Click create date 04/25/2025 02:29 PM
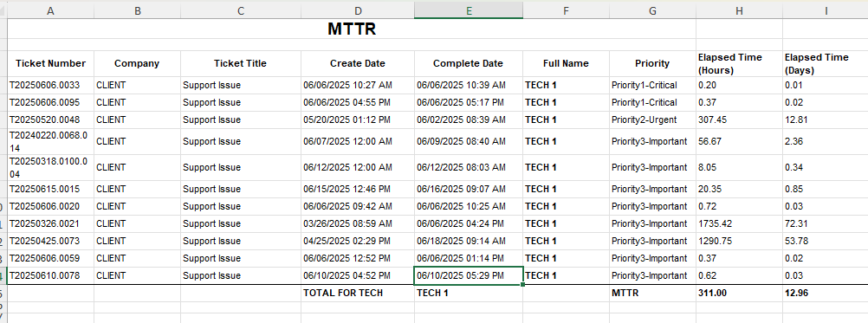Screen dimensions: 868x323 point(358,241)
